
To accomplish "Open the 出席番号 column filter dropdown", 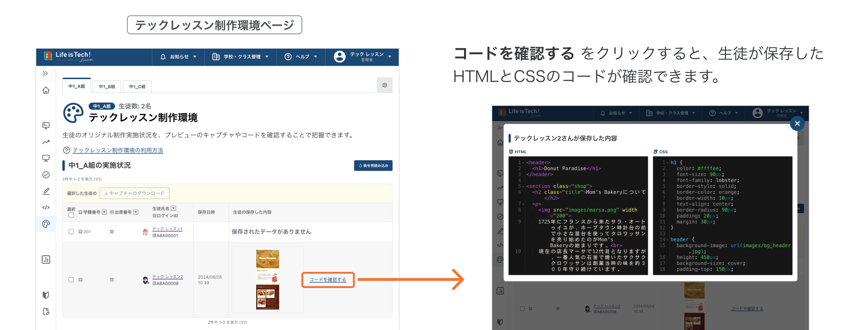I will click(136, 212).
